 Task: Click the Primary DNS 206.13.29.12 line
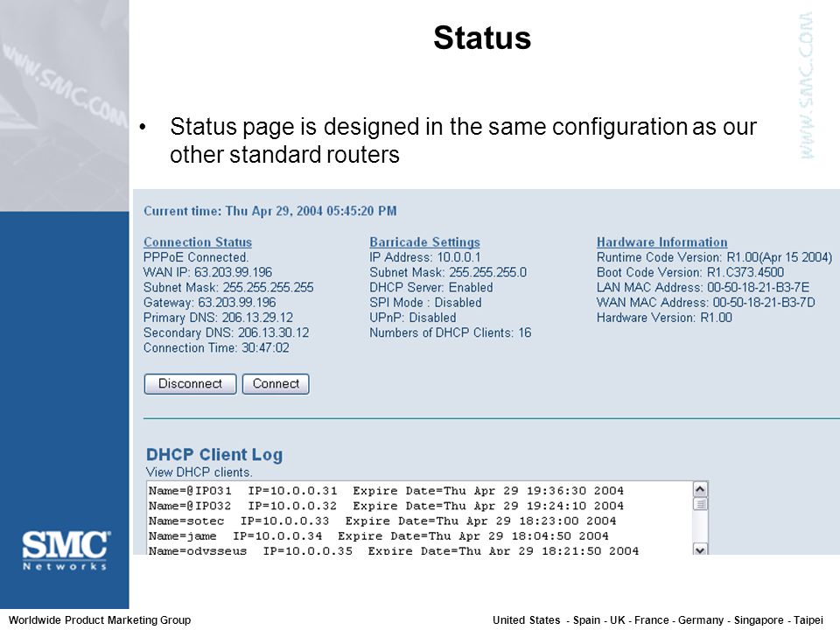(218, 318)
